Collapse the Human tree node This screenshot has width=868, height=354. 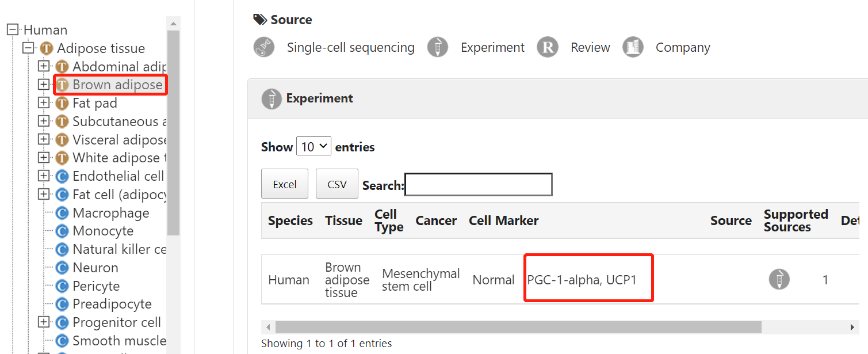coord(13,30)
